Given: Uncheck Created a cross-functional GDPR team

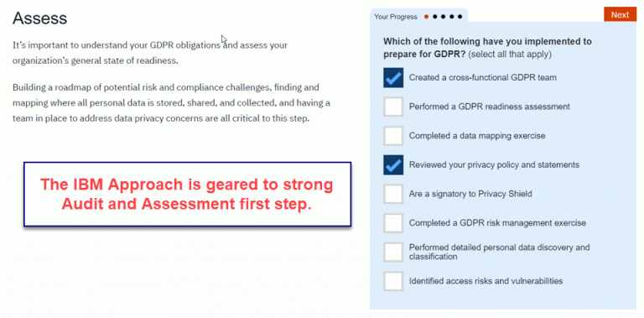Looking at the screenshot, I should coord(393,78).
